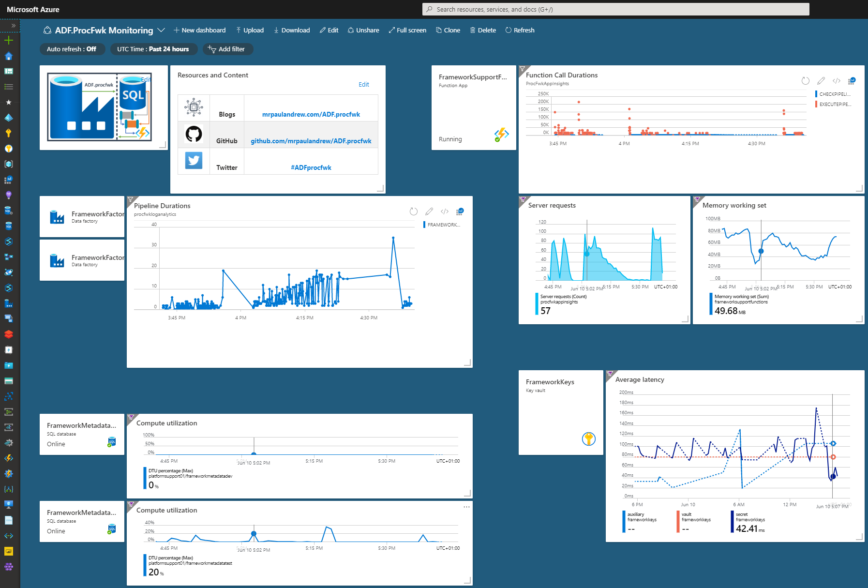Click the Search resources input field
Image resolution: width=868 pixels, height=588 pixels.
pos(615,9)
